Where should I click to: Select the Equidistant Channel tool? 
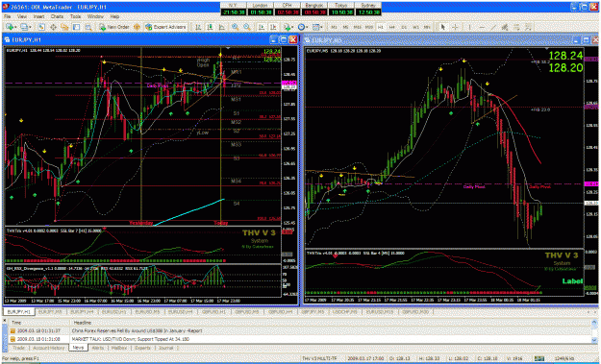505,27
